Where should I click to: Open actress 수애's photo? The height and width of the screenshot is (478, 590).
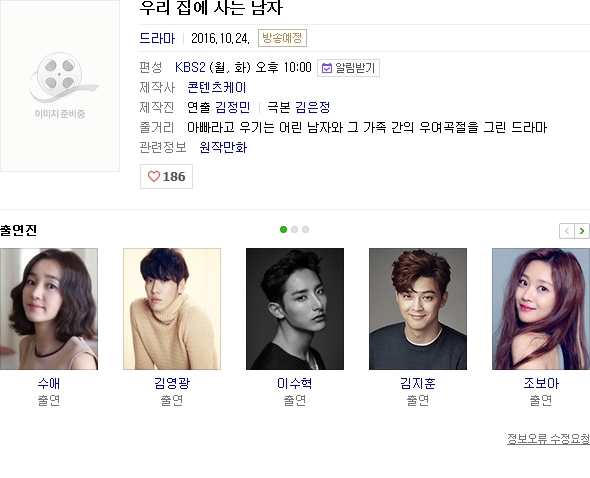click(49, 309)
